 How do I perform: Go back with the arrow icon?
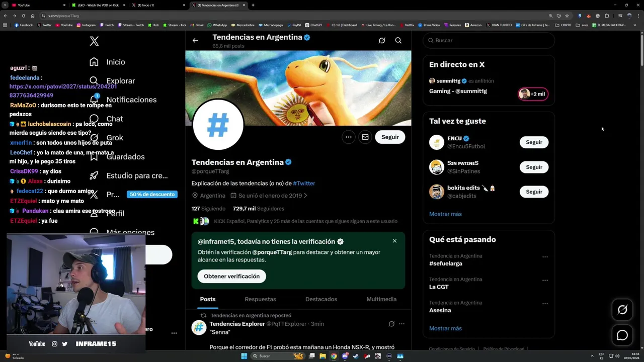tap(195, 40)
